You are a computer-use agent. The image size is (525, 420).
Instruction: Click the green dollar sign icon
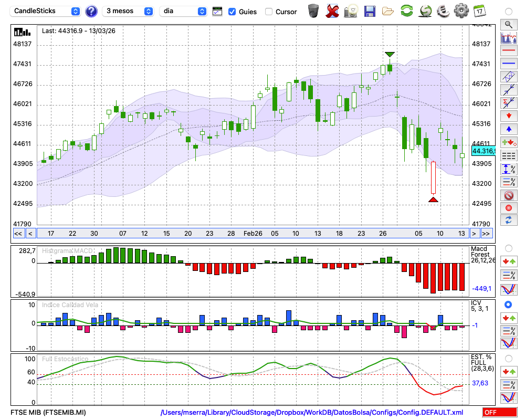click(x=425, y=11)
